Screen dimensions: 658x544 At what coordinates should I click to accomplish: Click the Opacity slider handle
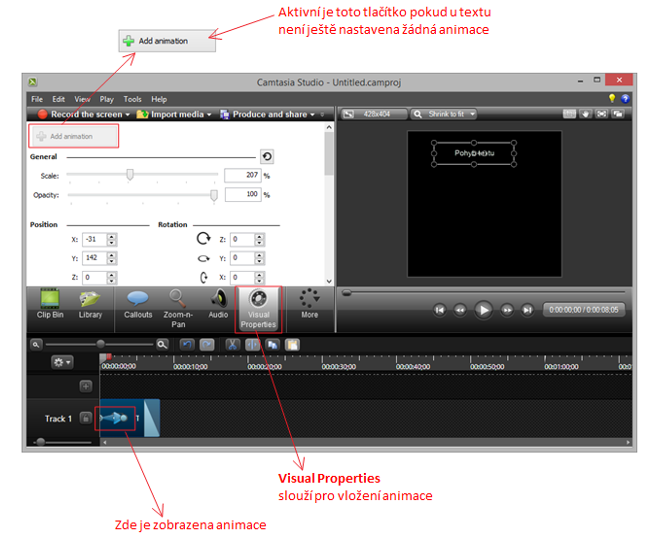pos(213,195)
